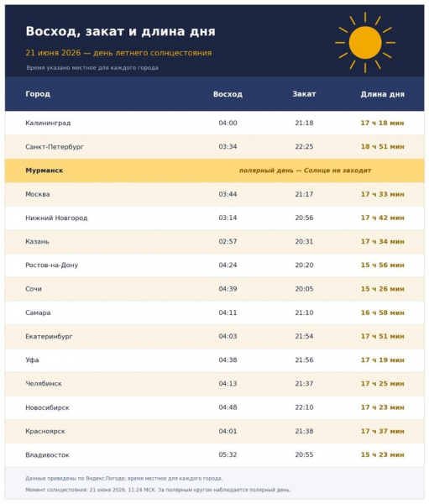The image size is (429, 504).
Task: Select the Ростов-на-Дону city name
Action: coord(51,265)
